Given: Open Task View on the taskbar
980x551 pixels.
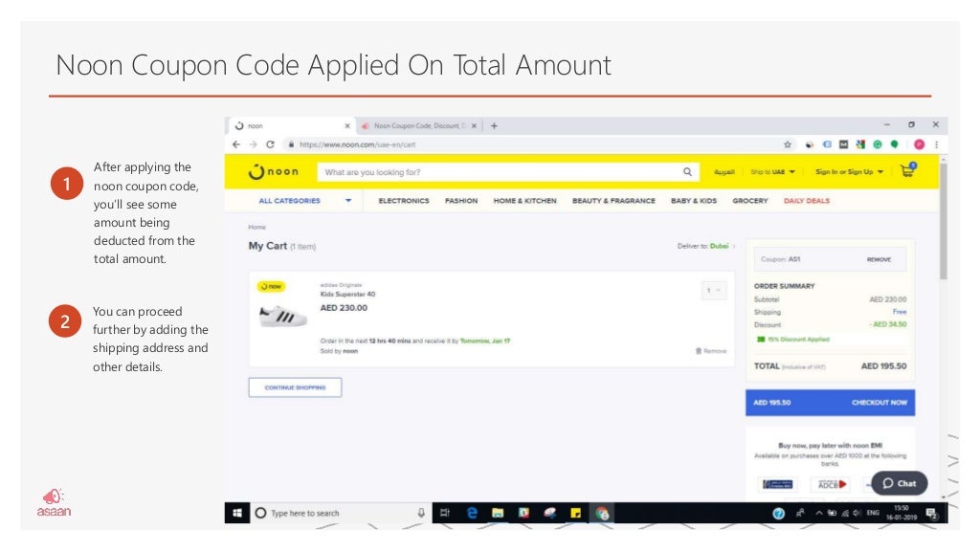Looking at the screenshot, I should pos(445,513).
